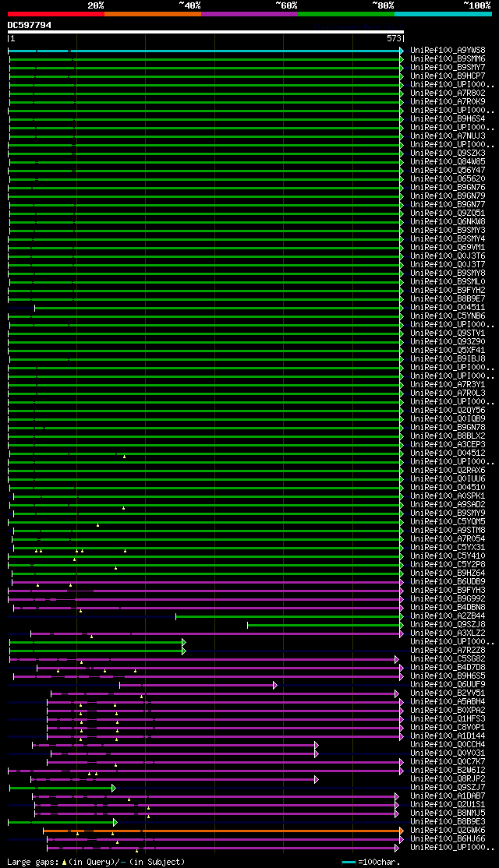Click the short green alignment for Q9SZJ8
The width and height of the screenshot is (499, 868).
[325, 625]
